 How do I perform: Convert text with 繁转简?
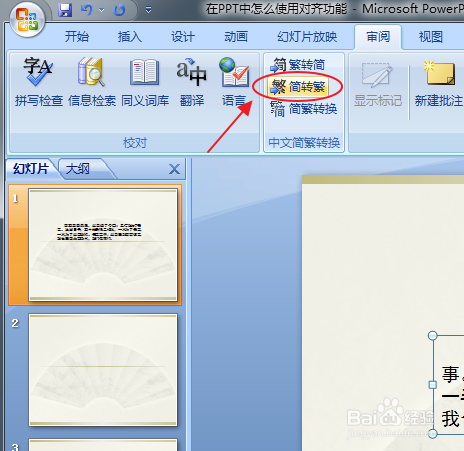[298, 65]
